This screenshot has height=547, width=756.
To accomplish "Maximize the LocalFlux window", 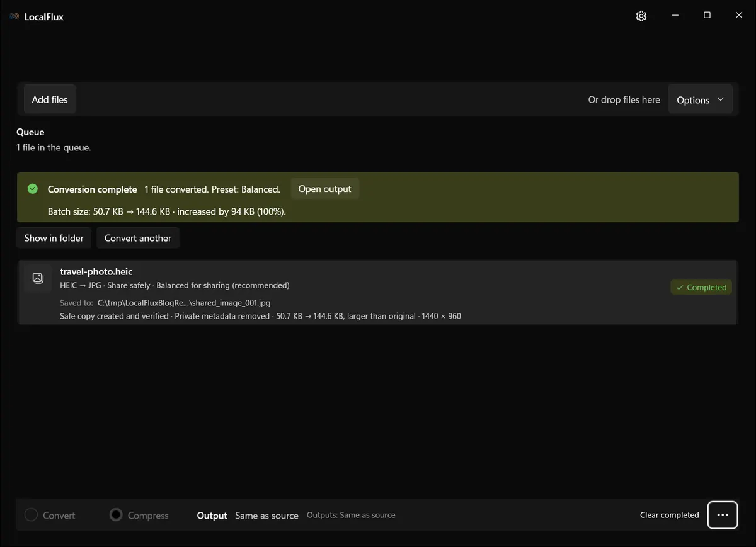I will coord(707,15).
